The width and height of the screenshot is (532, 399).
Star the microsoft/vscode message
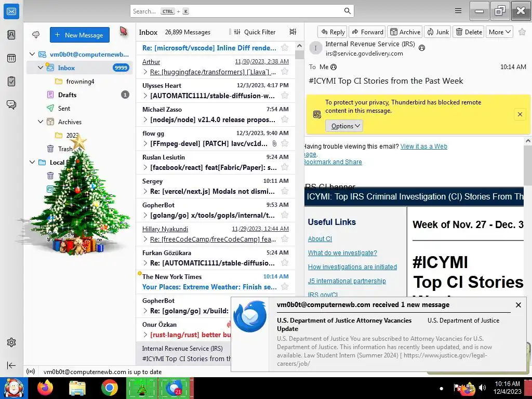285,47
